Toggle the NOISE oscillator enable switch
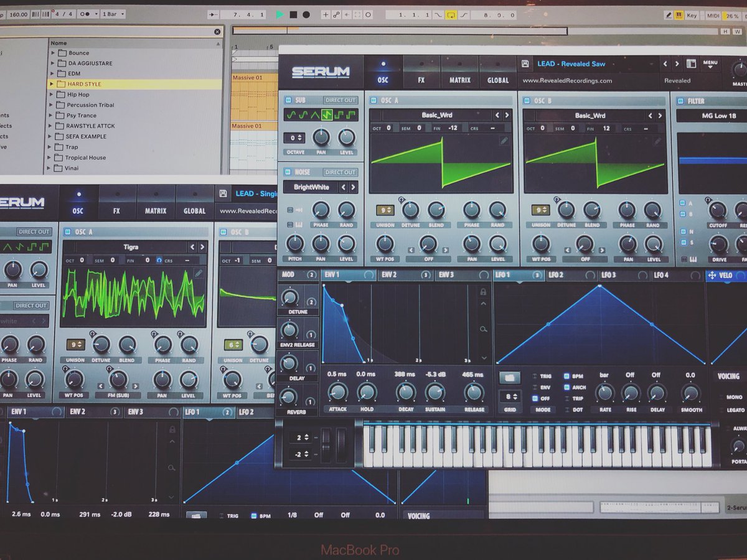This screenshot has width=747, height=560. (288, 172)
